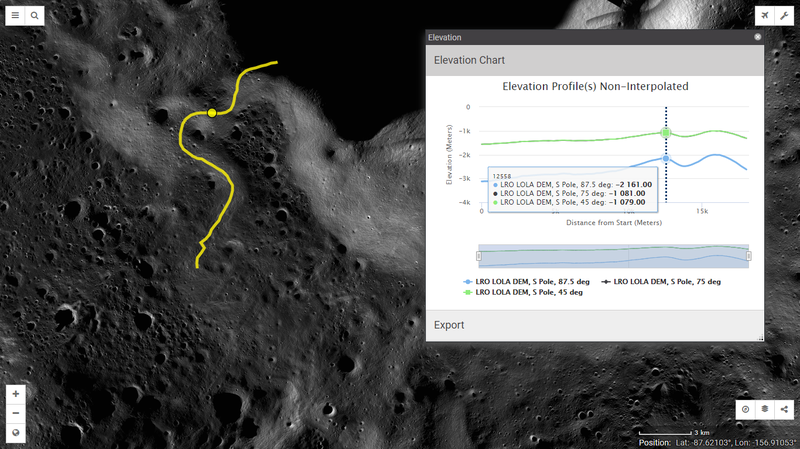Open the layers stack icon
Viewport: 800px width, 449px height.
click(x=765, y=409)
